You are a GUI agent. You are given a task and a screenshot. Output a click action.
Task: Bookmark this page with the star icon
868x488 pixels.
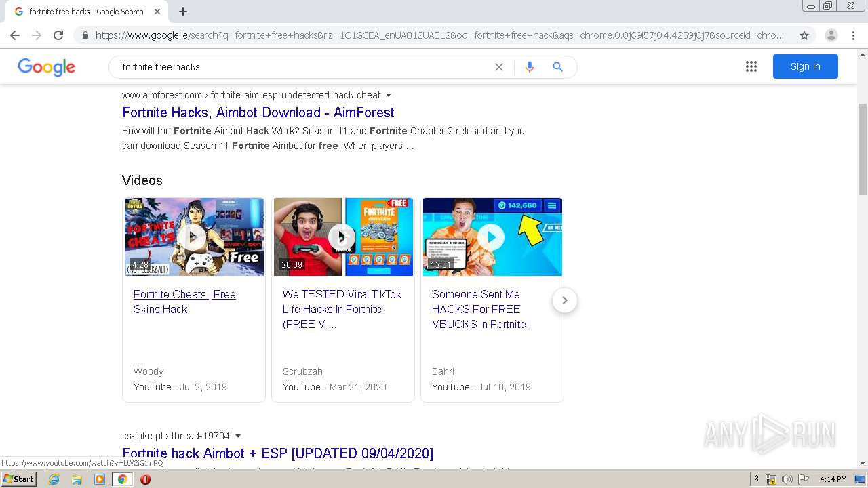[804, 35]
